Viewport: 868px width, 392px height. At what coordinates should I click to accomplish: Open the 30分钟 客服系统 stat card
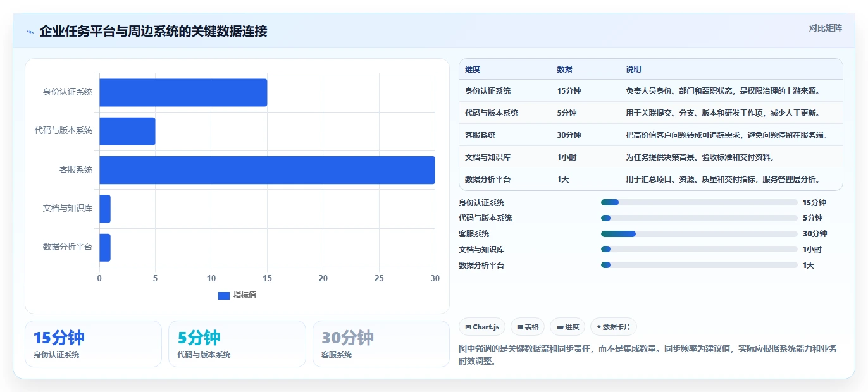coord(381,344)
